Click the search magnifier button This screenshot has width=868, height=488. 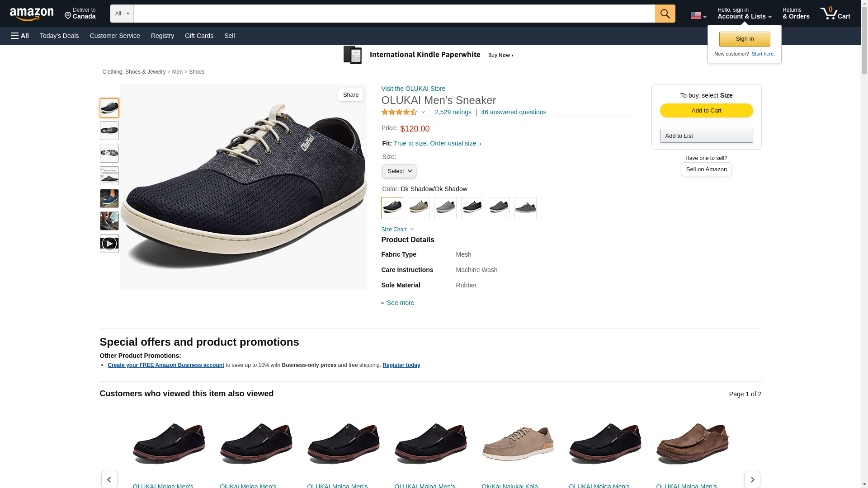click(x=665, y=14)
